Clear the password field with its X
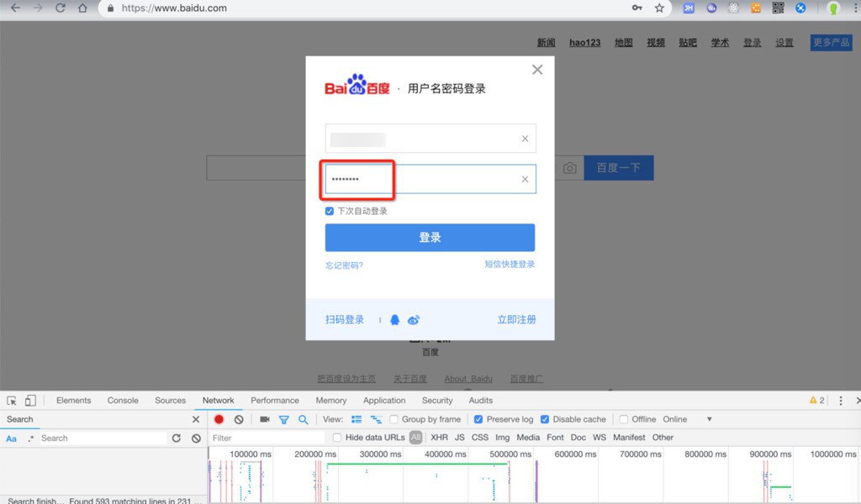The image size is (861, 504). [525, 179]
